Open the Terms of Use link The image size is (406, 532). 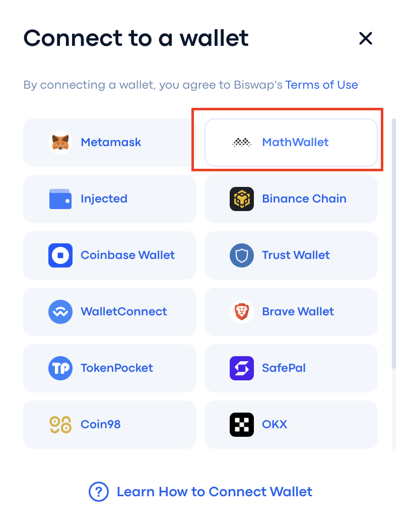point(322,85)
